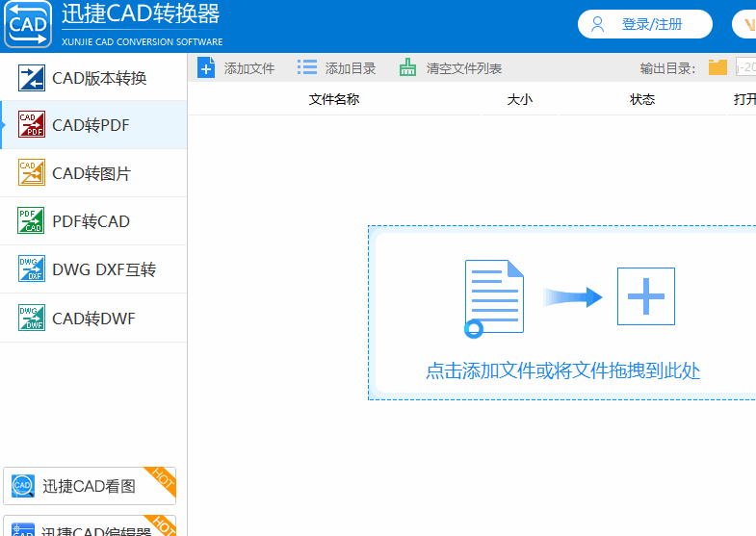
Task: Open 迅捷CAD看图 promo button
Action: tap(90, 485)
